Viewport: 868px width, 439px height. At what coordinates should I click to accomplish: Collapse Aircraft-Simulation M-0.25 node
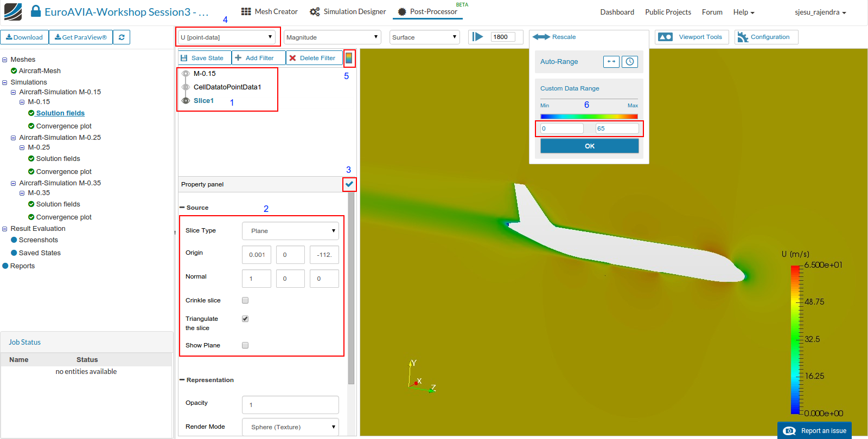coord(13,138)
